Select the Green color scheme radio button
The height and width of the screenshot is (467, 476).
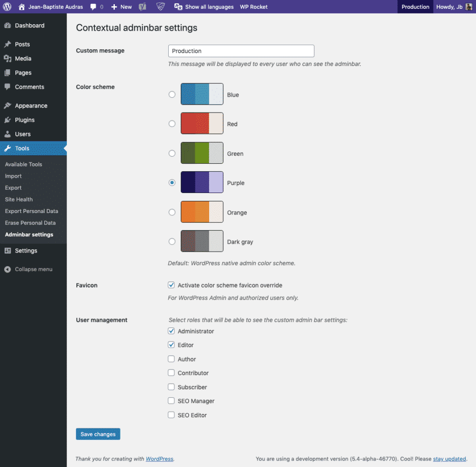(x=172, y=153)
